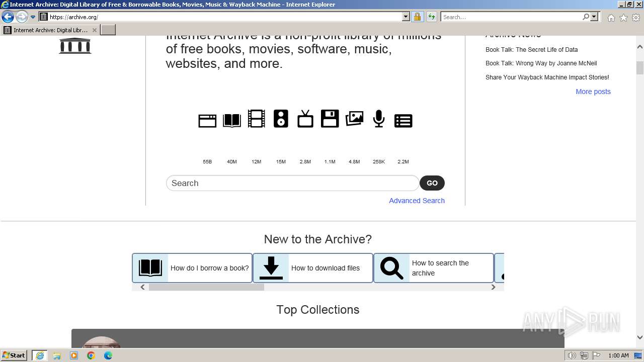644x362 pixels.
Task: Refresh the page with the refresh icon
Action: [x=431, y=17]
